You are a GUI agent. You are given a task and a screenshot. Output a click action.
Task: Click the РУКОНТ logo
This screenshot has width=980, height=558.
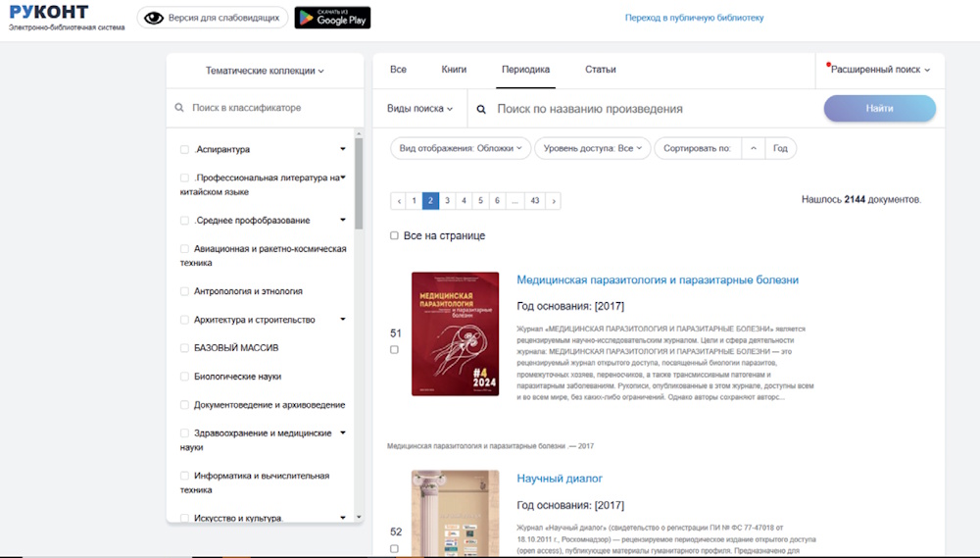(x=49, y=13)
